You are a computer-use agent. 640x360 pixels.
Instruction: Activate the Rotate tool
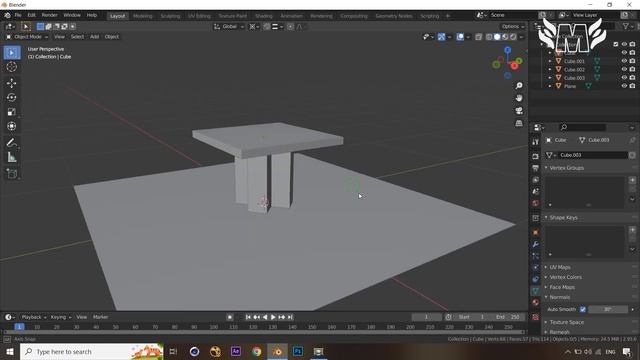pos(11,98)
